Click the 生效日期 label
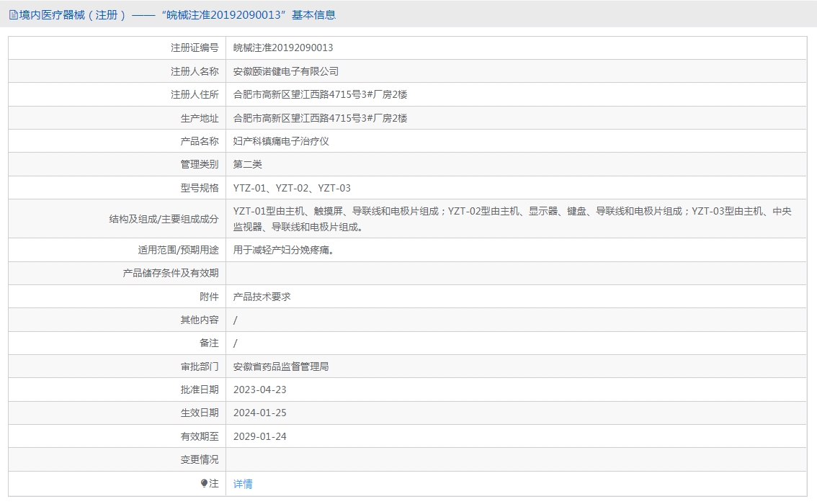 click(x=200, y=413)
